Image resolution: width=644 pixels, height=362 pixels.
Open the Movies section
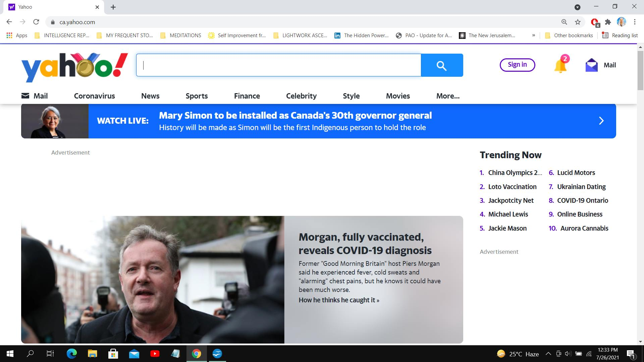tap(398, 96)
